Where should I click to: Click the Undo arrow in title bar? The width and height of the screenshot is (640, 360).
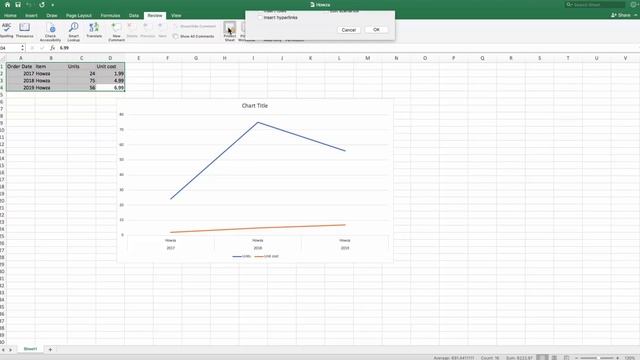click(29, 4)
